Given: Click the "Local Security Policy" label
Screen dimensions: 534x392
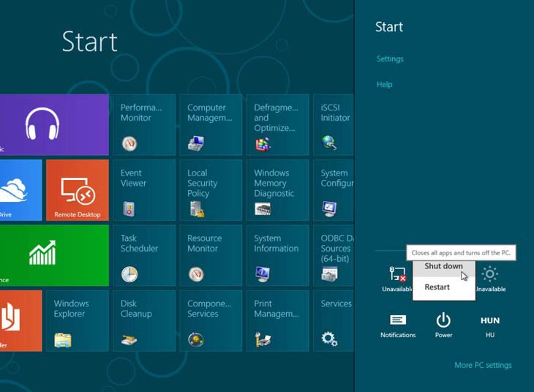Looking at the screenshot, I should click(203, 184).
